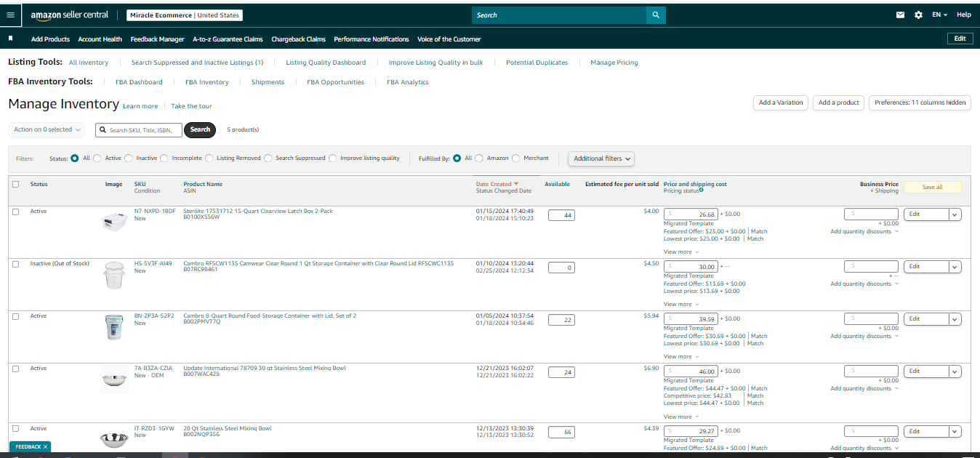The image size is (980, 458).
Task: Open Edit dropdown arrow for Cambro 8-Quart row
Action: [x=955, y=319]
